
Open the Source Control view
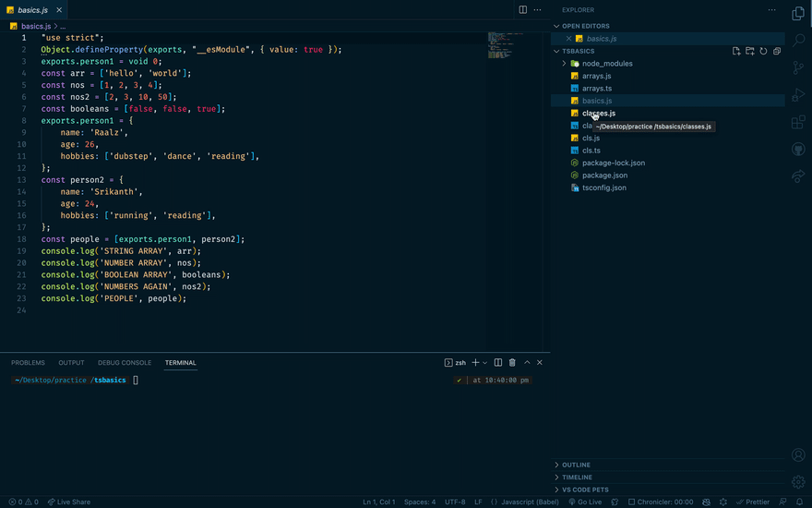tap(798, 67)
